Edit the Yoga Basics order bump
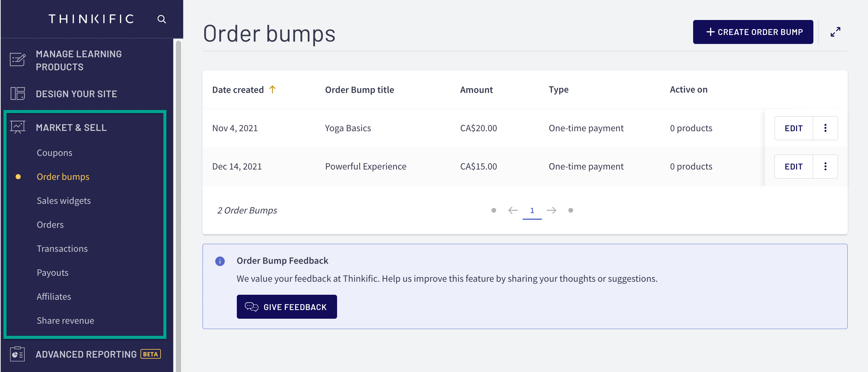The image size is (868, 372). (x=793, y=128)
